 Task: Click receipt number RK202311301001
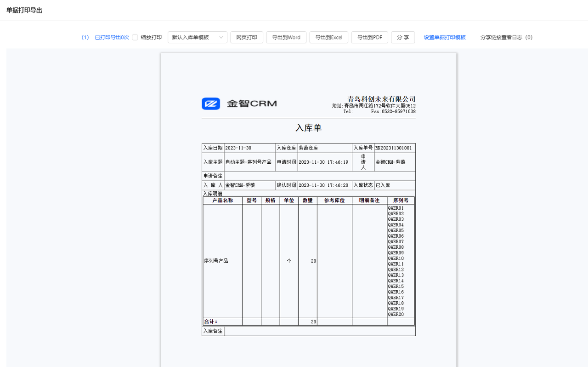[394, 148]
